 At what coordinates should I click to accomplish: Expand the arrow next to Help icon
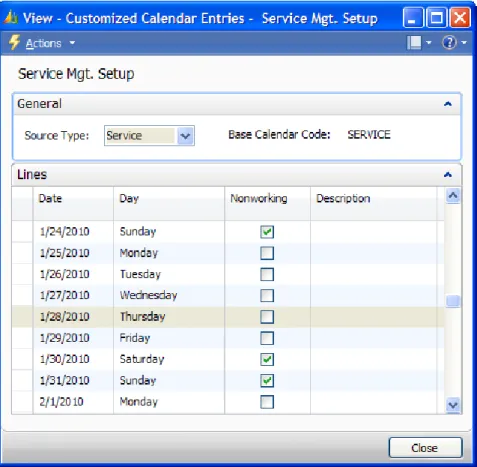click(x=464, y=43)
